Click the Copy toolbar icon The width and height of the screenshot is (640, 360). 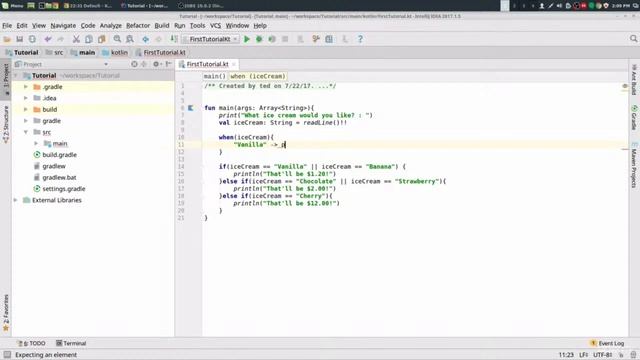point(89,39)
